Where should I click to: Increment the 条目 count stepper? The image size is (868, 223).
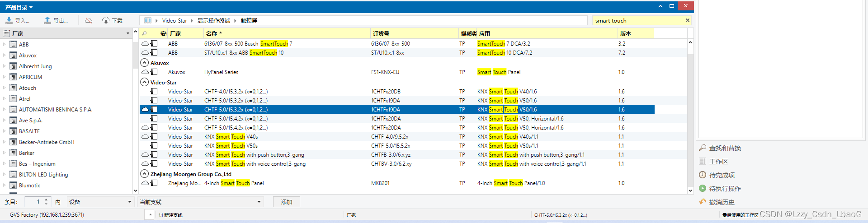click(46, 200)
